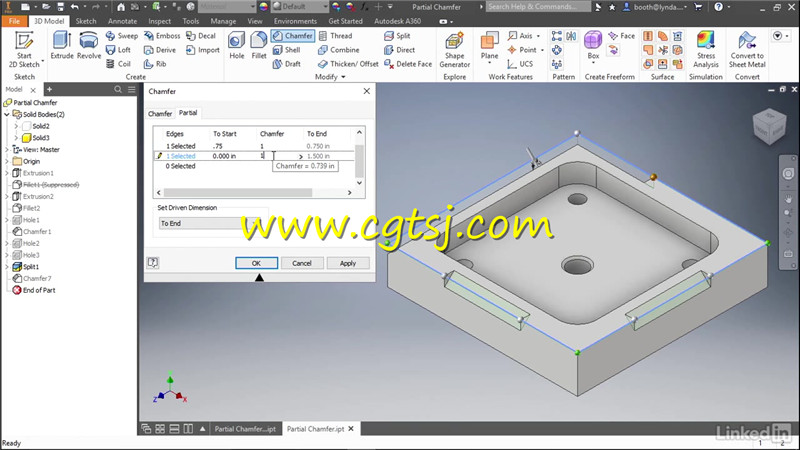Choose the Combine tool
Image resolution: width=800 pixels, height=450 pixels.
(x=338, y=50)
